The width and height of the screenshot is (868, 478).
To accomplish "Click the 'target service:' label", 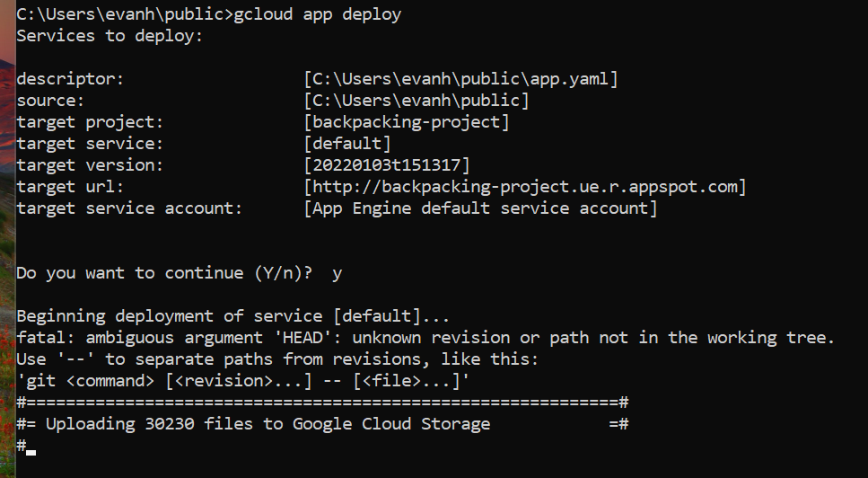I will 91,144.
